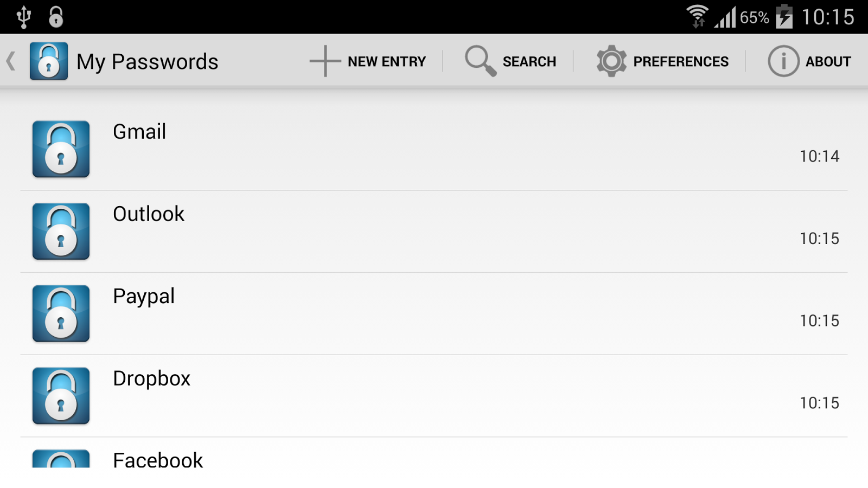Click the Search magnifier icon
The height and width of the screenshot is (488, 868).
[480, 61]
